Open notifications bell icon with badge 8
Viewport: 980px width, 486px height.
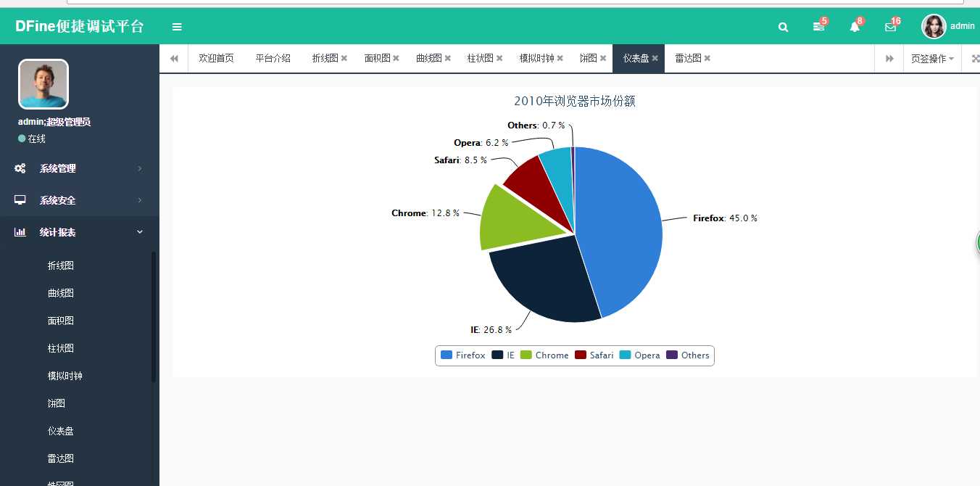[x=855, y=26]
